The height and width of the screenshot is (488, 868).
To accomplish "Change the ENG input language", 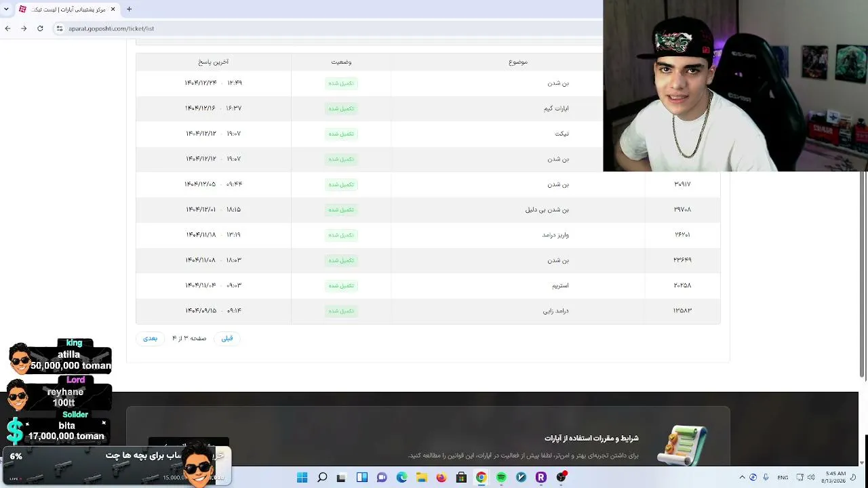I will point(783,477).
